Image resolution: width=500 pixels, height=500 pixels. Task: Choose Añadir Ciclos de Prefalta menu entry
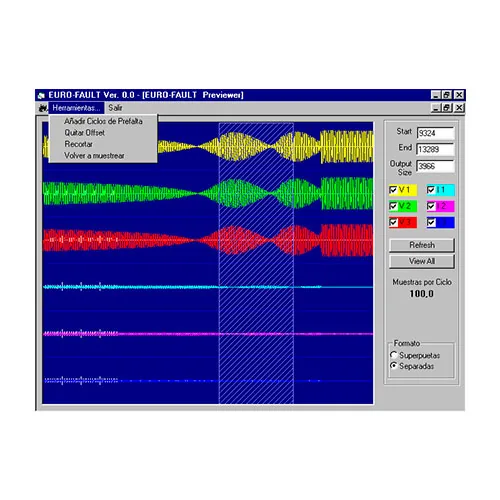103,121
